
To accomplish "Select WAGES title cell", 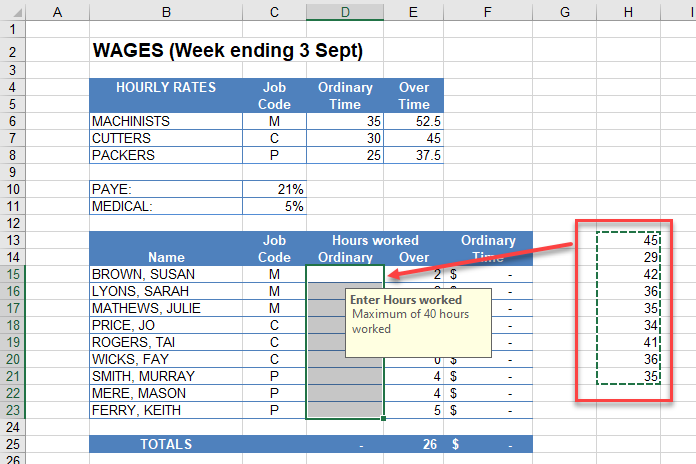I will pos(226,50).
